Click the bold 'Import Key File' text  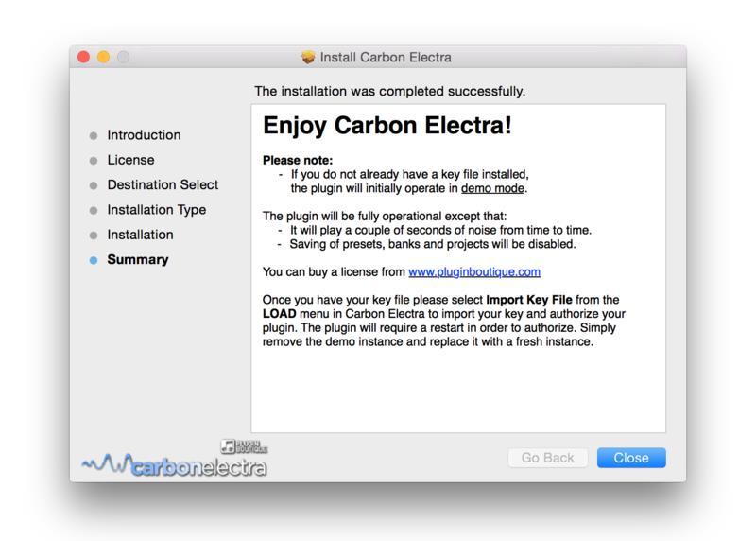coord(529,300)
